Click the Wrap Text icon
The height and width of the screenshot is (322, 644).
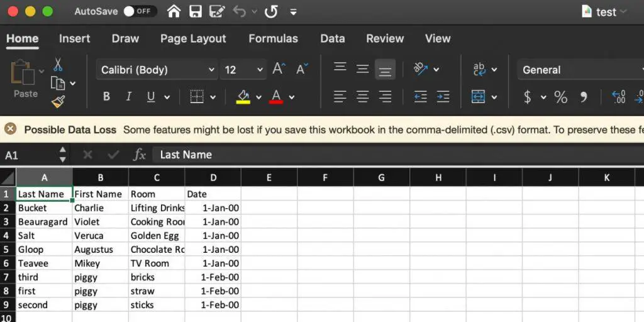coord(479,69)
